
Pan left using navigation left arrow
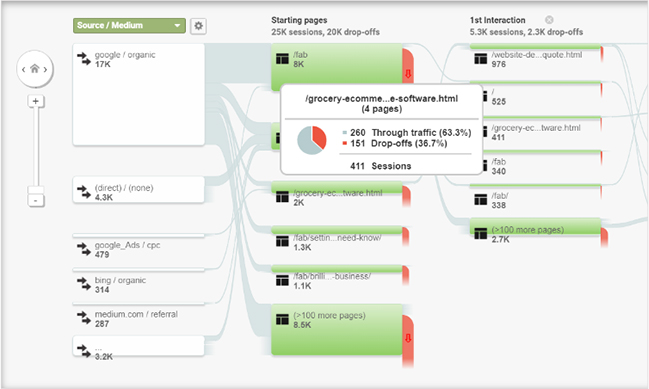click(x=24, y=70)
